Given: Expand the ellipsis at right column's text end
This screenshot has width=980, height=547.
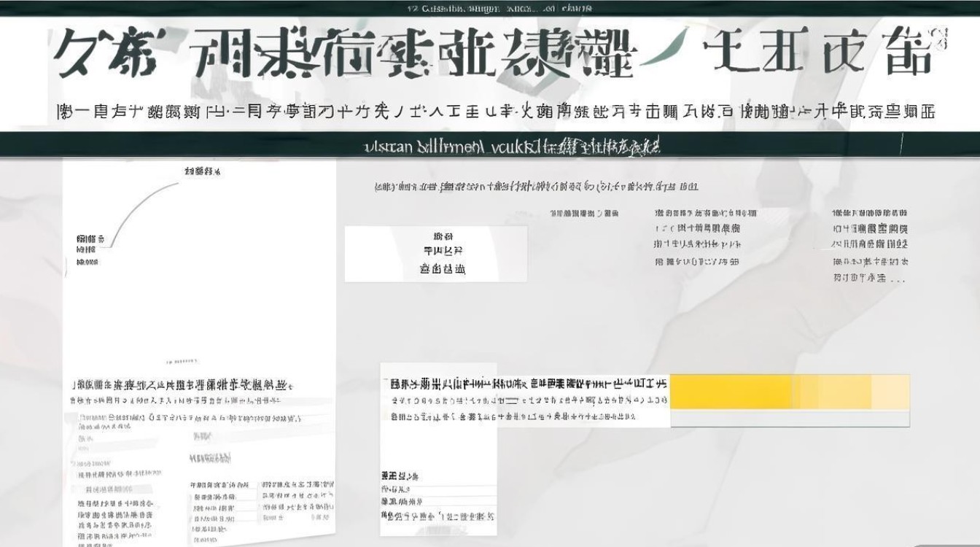Looking at the screenshot, I should coord(897,279).
